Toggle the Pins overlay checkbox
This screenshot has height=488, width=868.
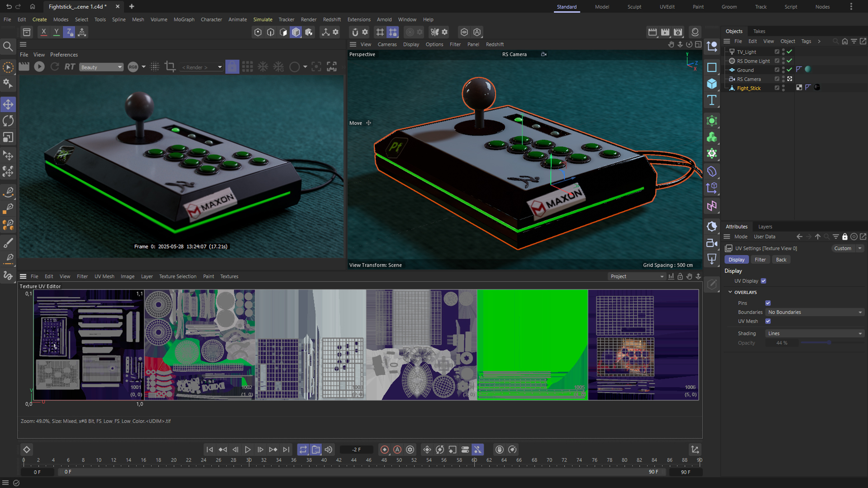coord(768,303)
